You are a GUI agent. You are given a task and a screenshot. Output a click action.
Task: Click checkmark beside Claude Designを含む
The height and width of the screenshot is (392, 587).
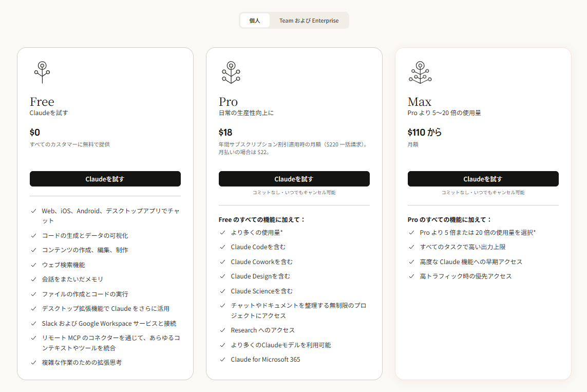tap(223, 276)
